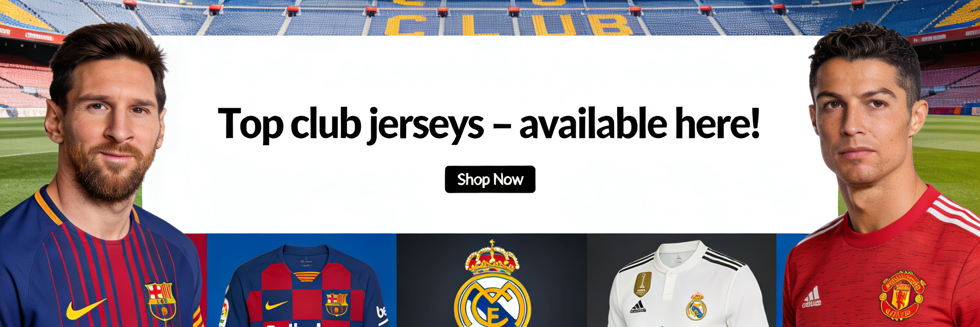Click the Manchester United crest on the red jersey
Screen dimensions: 980x327
coord(902,295)
